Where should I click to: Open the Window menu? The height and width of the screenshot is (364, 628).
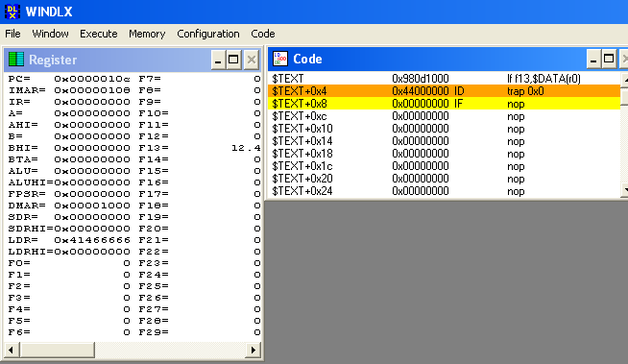click(x=51, y=34)
